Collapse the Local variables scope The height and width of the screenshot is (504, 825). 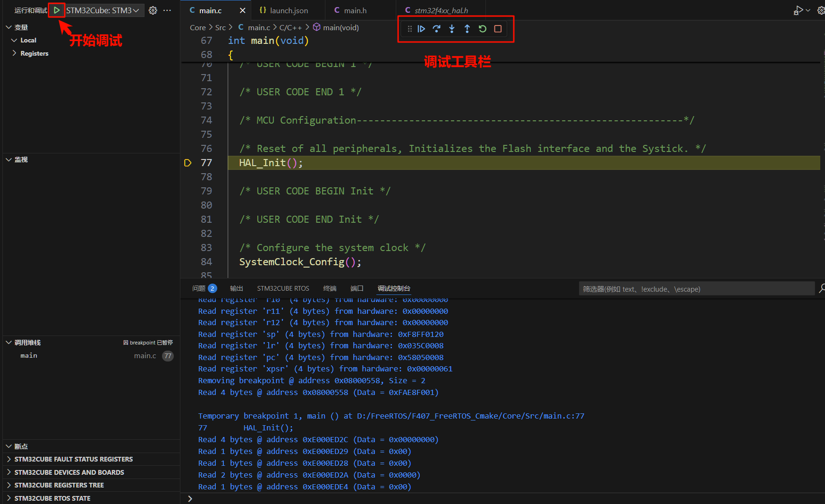click(x=14, y=40)
